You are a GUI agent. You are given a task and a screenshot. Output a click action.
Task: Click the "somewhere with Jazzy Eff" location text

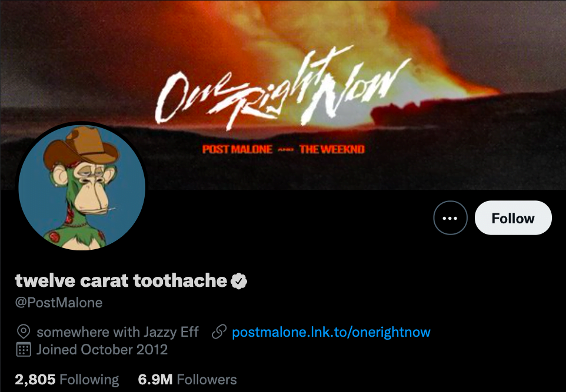(x=118, y=332)
